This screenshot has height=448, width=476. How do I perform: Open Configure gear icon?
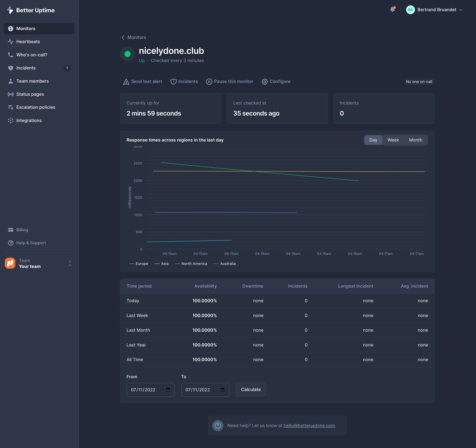pyautogui.click(x=265, y=82)
